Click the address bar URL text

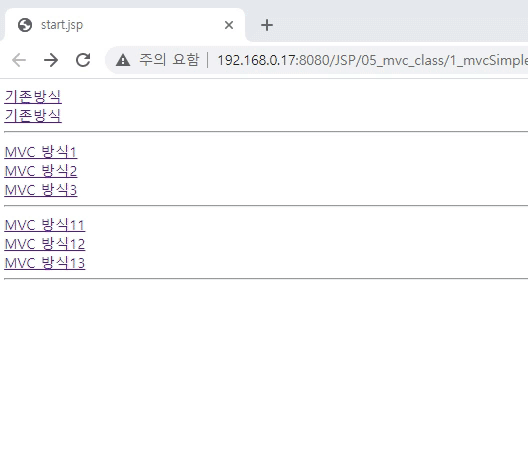(x=372, y=61)
